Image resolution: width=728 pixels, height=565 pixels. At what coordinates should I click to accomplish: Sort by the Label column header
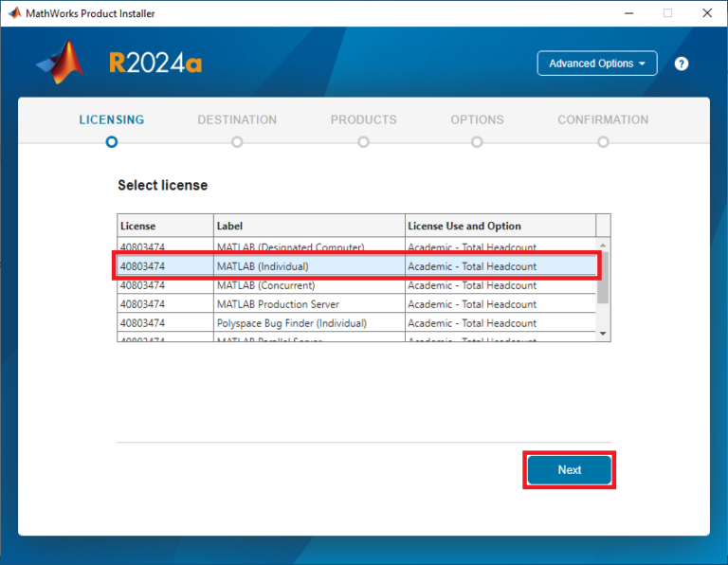click(309, 226)
